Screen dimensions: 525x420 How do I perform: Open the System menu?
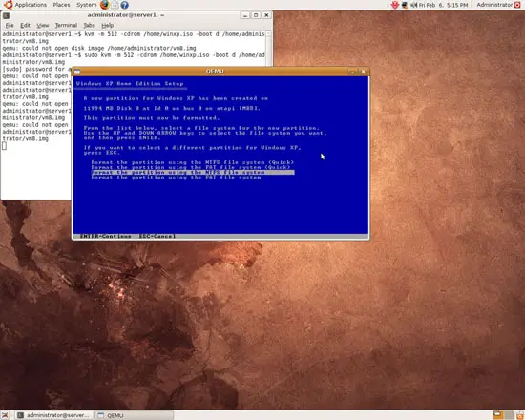point(86,5)
